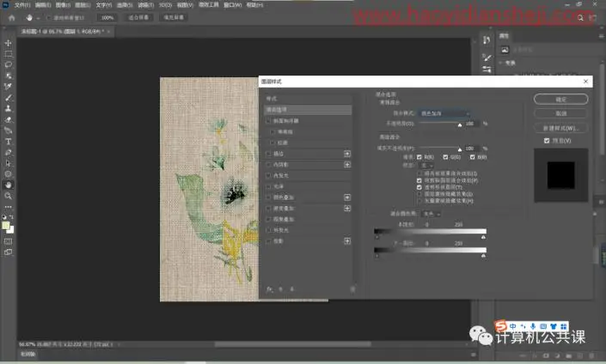
Task: Select the Hand tool in toolbar
Action: pos(8,185)
